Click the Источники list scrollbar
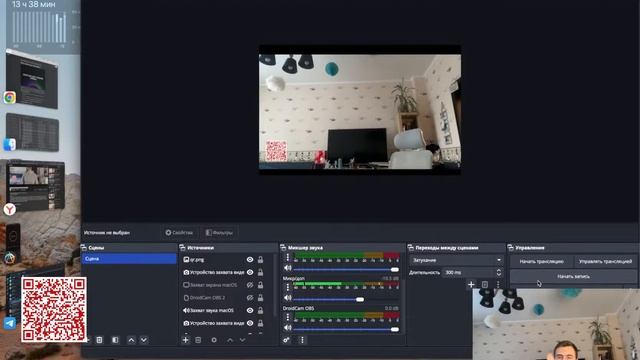 click(x=274, y=286)
